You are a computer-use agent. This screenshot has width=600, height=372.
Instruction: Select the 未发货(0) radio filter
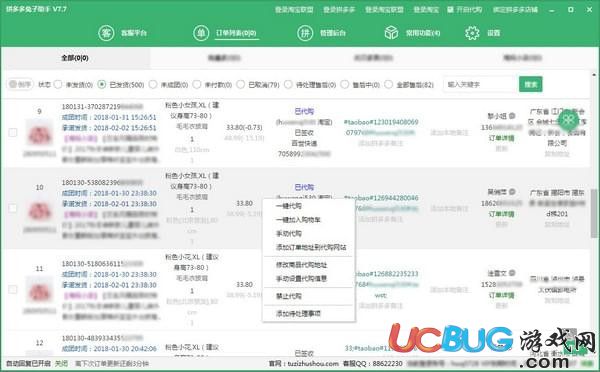pyautogui.click(x=58, y=84)
